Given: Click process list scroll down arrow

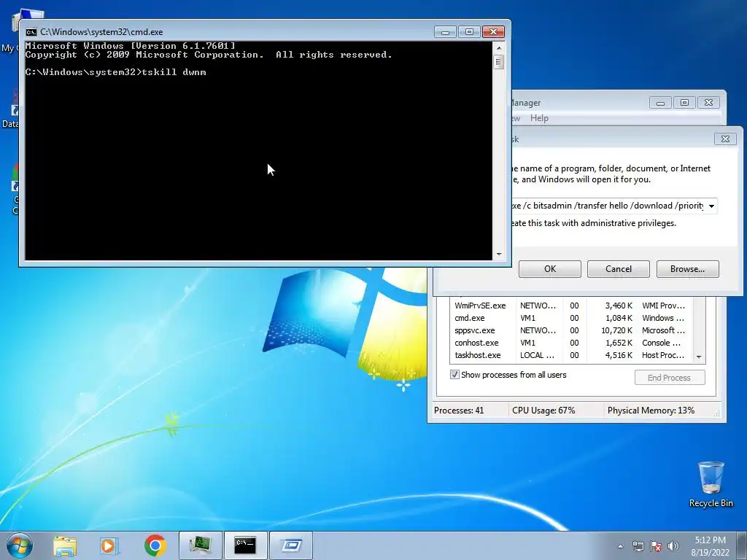Looking at the screenshot, I should 699,357.
